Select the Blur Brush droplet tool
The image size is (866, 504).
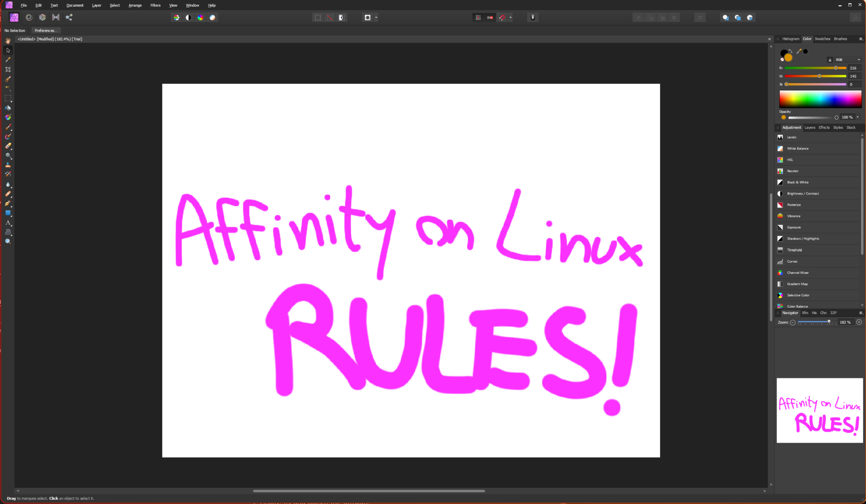click(x=8, y=185)
